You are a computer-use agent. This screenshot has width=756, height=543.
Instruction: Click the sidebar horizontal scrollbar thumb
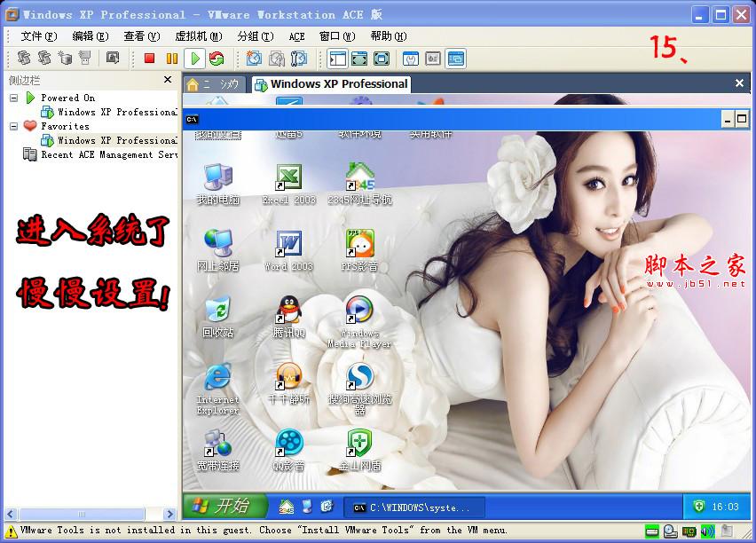click(82, 514)
